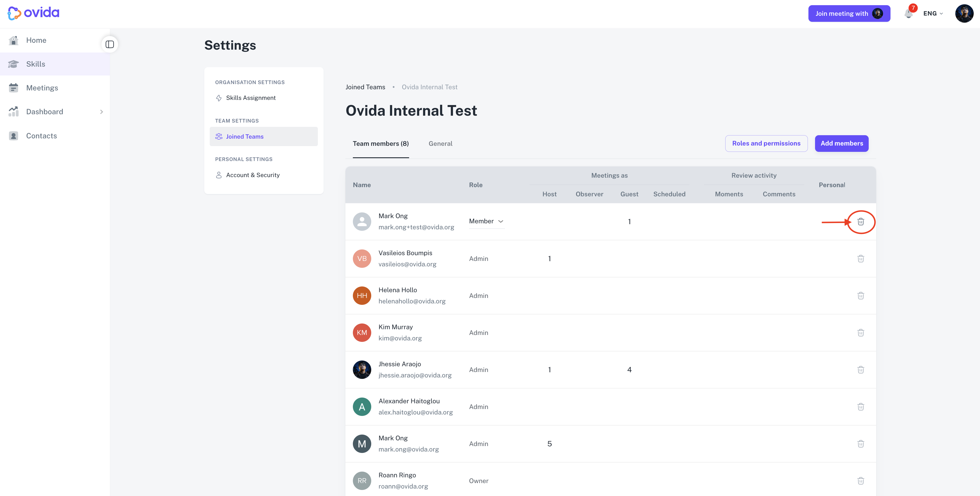Click Join meeting with button

(x=849, y=13)
